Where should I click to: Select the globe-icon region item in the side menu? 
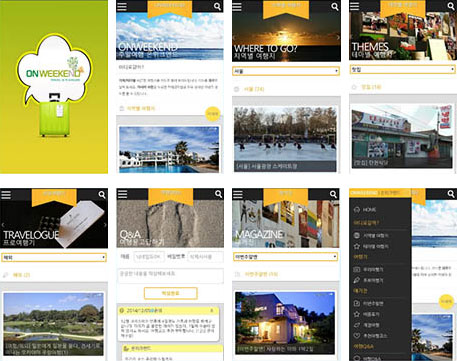[x=371, y=235]
